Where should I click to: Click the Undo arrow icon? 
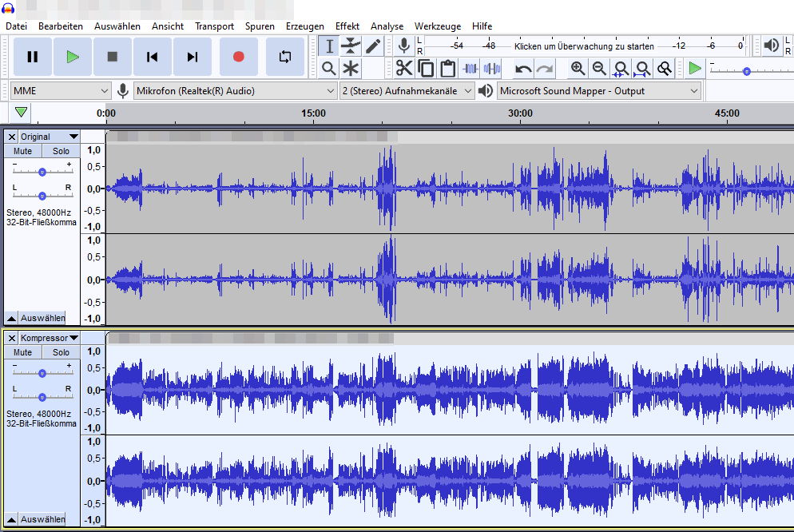pos(523,69)
